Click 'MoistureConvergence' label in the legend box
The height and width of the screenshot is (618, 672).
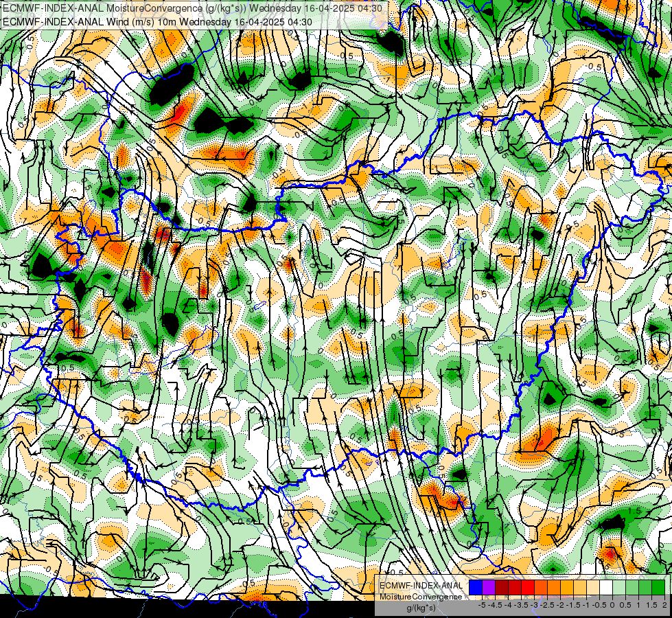(421, 597)
